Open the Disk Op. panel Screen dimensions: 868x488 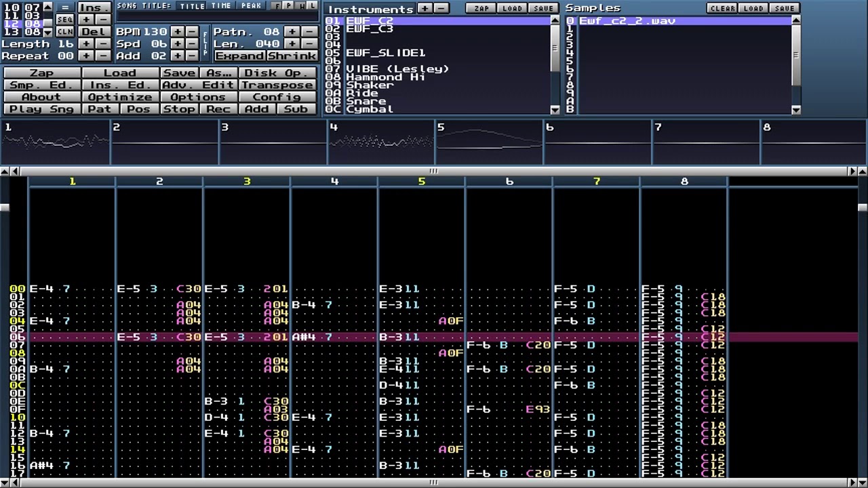277,73
